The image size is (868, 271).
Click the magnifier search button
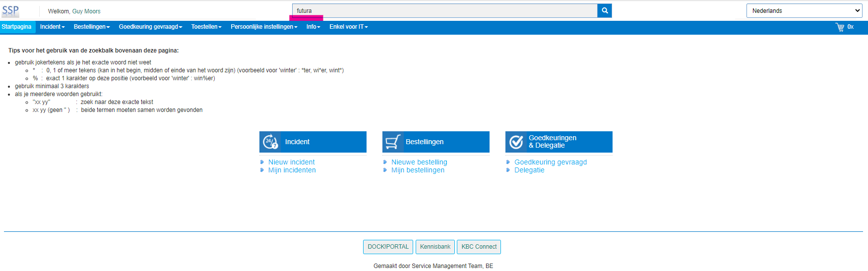605,11
